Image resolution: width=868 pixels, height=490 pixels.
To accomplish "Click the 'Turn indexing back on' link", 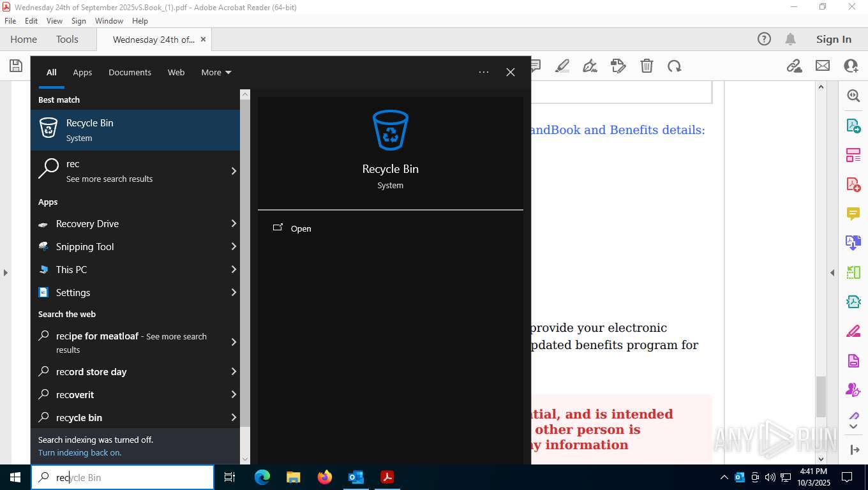I will pyautogui.click(x=80, y=452).
